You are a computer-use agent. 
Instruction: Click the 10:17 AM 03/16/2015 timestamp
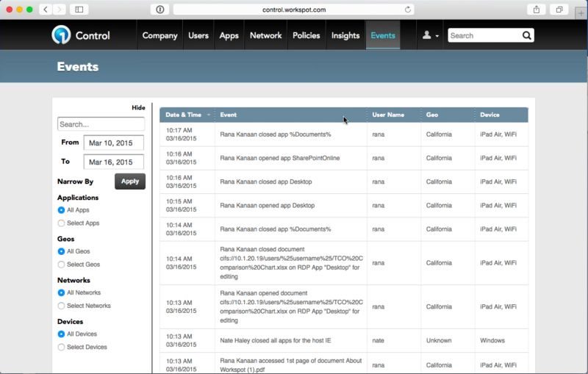(181, 134)
